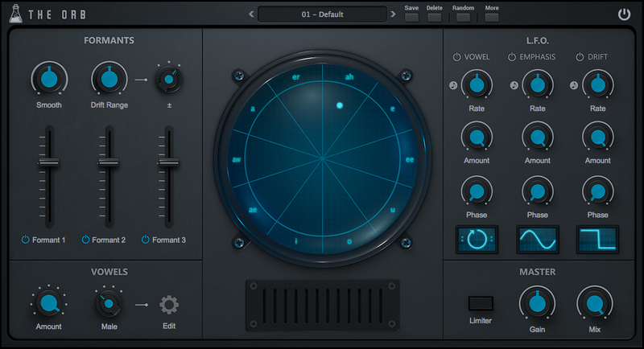644x349 pixels.
Task: Toggle tempo sync icon beside Drift Rate
Action: [x=574, y=85]
